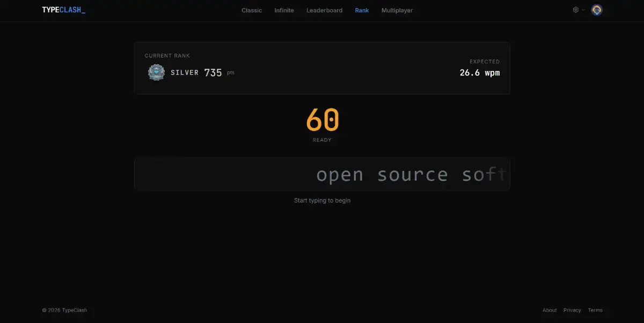Open the Privacy footer link
The width and height of the screenshot is (644, 323).
click(x=572, y=310)
